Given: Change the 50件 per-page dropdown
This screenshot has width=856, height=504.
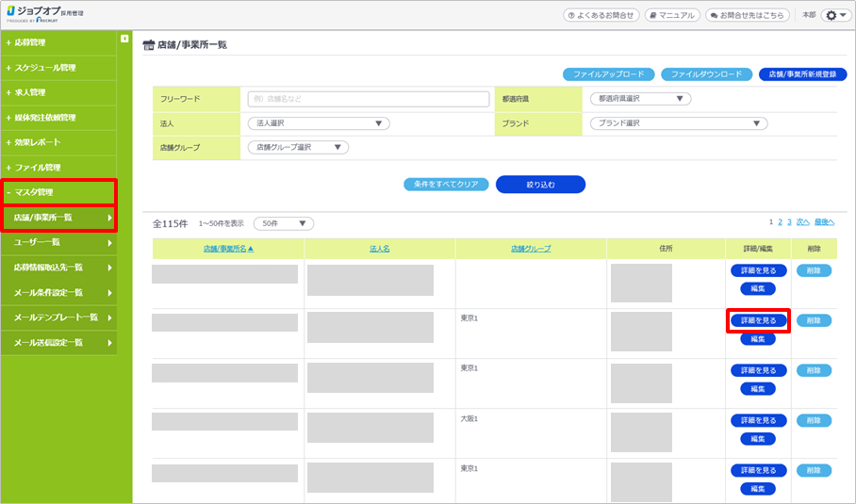Looking at the screenshot, I should point(283,224).
